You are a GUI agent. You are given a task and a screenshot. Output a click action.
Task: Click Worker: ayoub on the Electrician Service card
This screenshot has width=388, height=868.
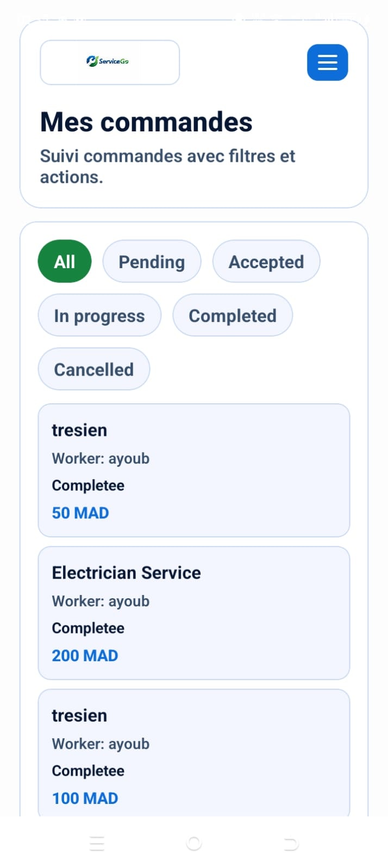pyautogui.click(x=101, y=601)
